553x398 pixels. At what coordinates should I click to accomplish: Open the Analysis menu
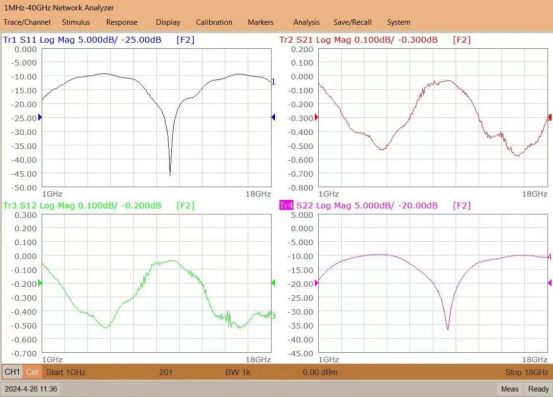coord(306,22)
